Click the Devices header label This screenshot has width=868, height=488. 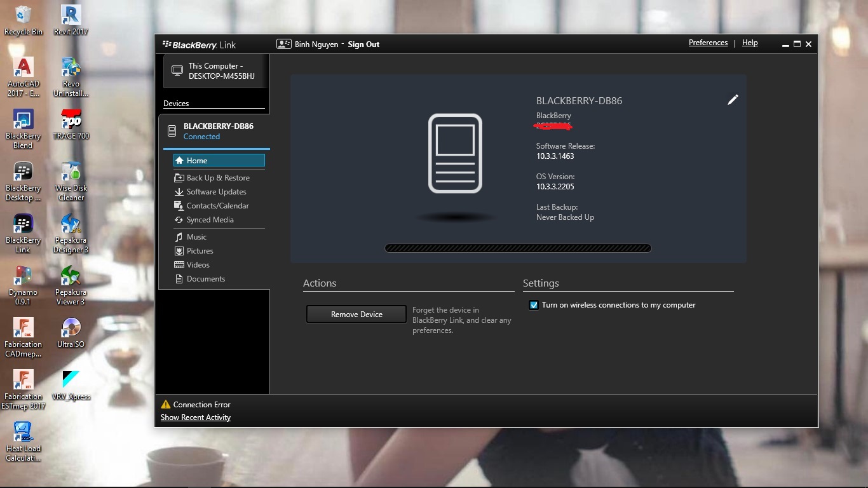pyautogui.click(x=176, y=104)
